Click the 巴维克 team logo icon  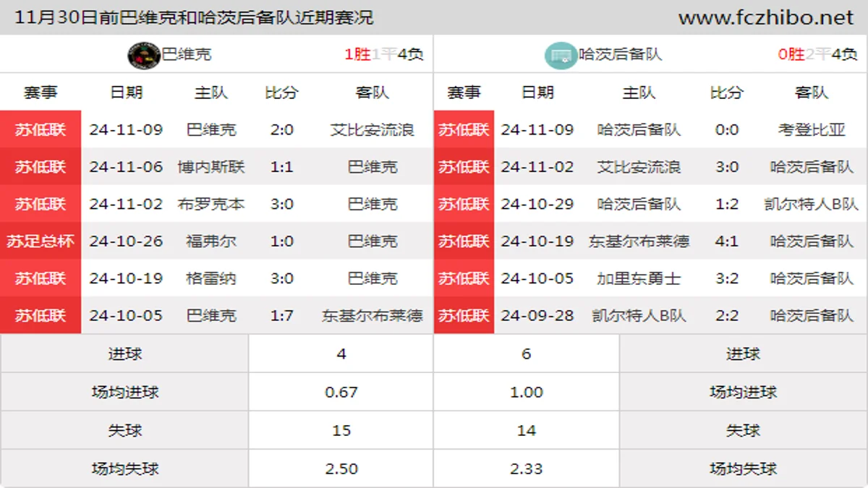144,55
